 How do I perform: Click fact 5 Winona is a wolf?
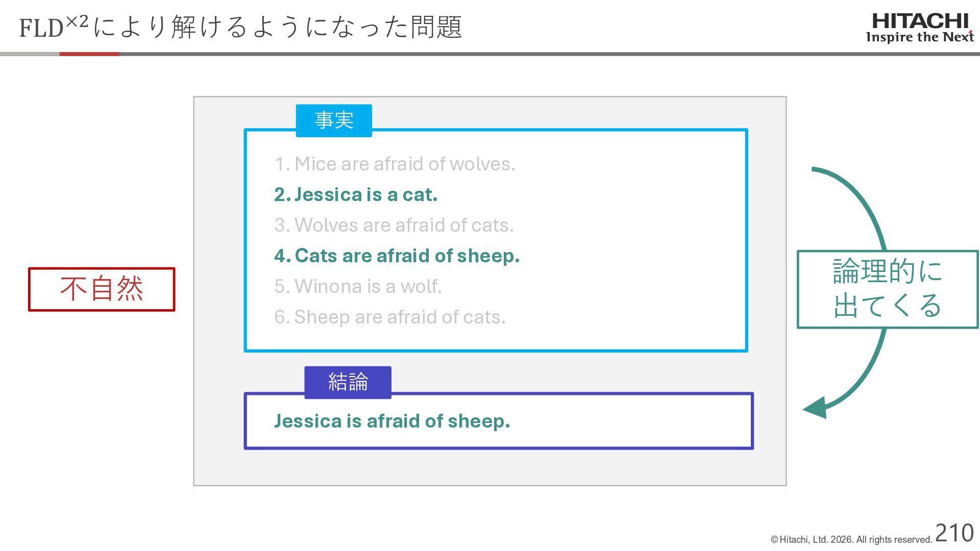358,286
